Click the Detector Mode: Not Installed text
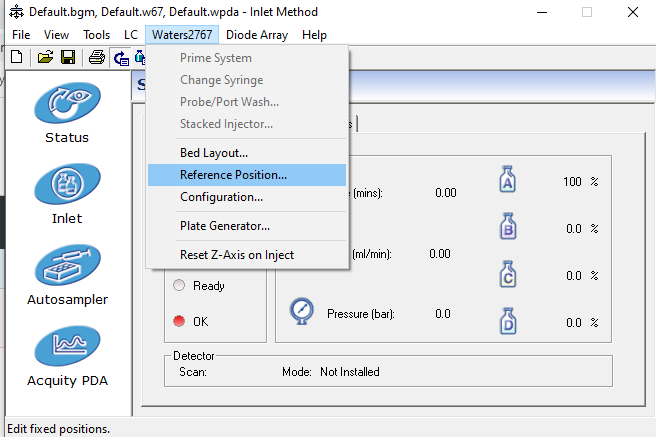The height and width of the screenshot is (437, 656). [331, 372]
